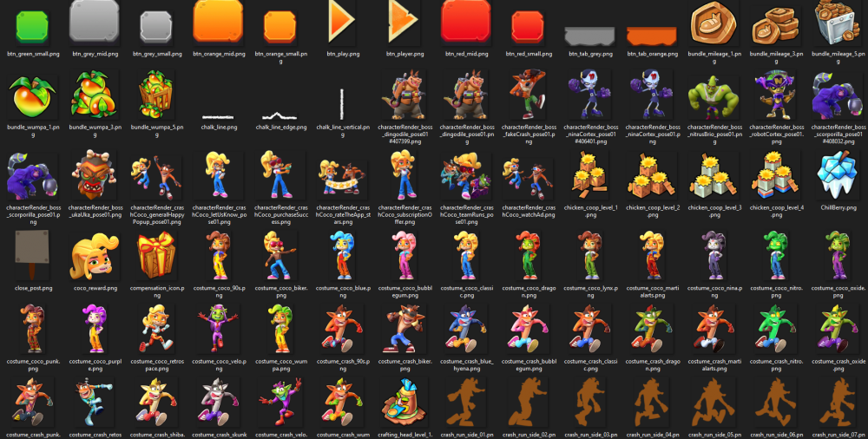
Task: Click the btn_red_small.png file name
Action: 528,55
